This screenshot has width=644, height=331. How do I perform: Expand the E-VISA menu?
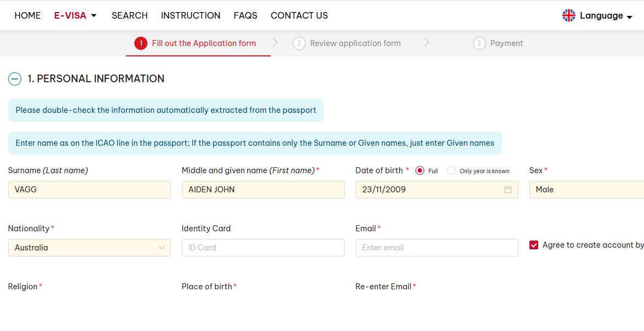pos(75,15)
